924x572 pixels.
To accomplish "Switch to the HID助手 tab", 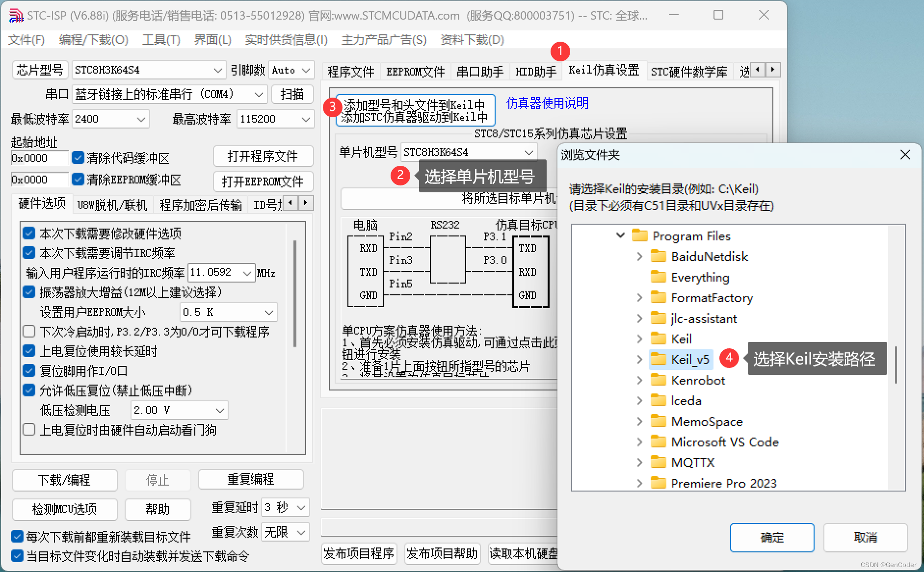I will (x=536, y=72).
